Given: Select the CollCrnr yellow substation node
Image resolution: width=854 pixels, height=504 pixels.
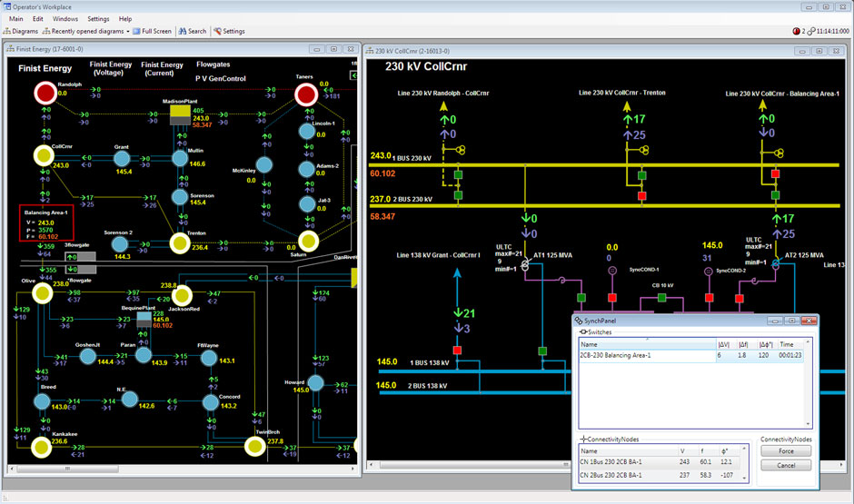Looking at the screenshot, I should click(x=44, y=155).
